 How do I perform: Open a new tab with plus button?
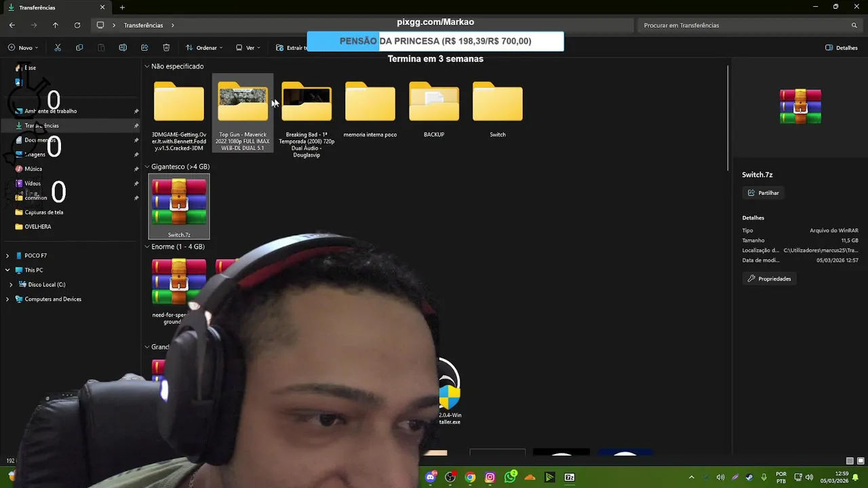[x=122, y=7]
